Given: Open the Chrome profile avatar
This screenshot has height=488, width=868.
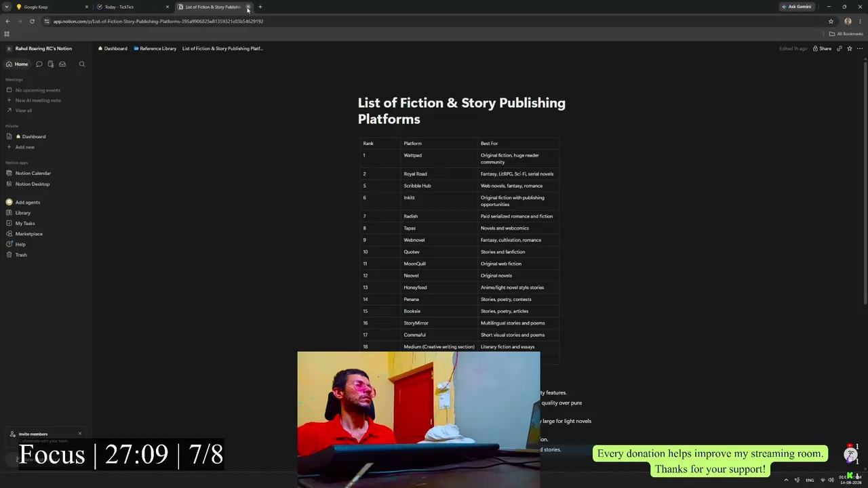Looking at the screenshot, I should pyautogui.click(x=848, y=21).
